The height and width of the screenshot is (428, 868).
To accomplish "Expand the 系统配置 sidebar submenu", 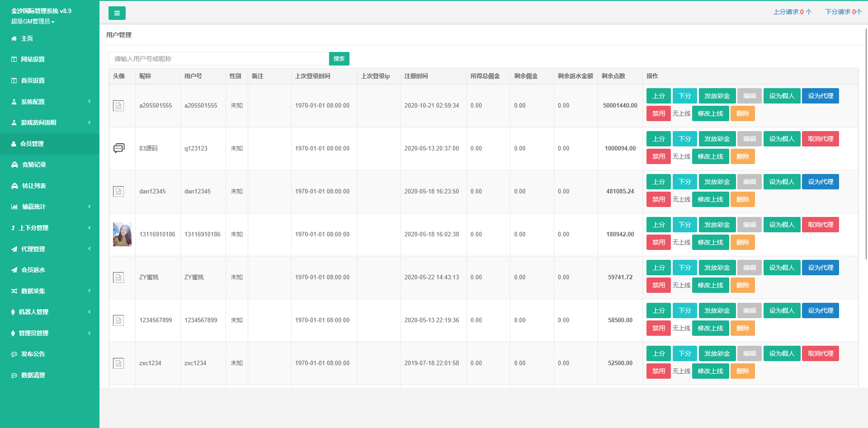I will (x=50, y=102).
